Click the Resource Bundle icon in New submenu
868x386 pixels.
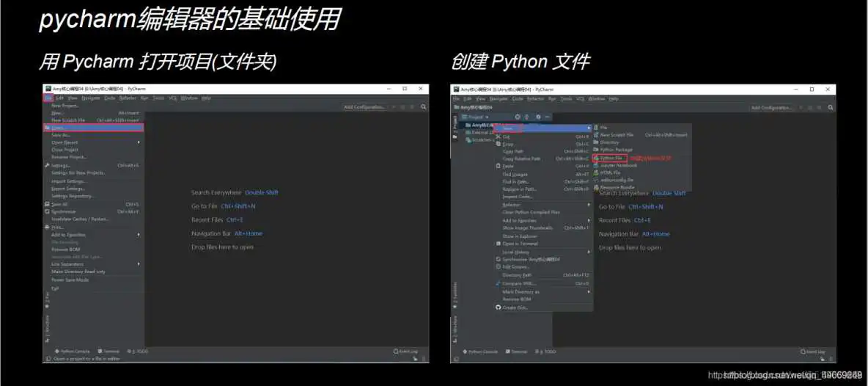point(596,187)
